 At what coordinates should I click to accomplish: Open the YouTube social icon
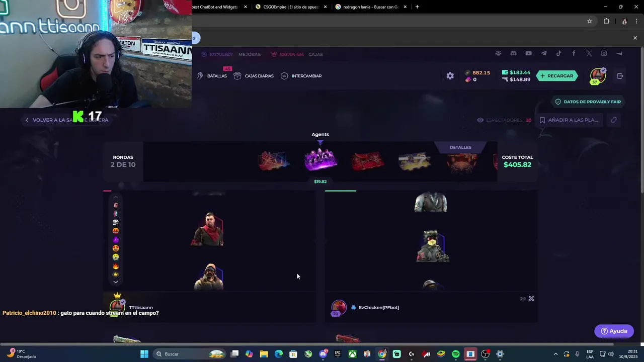point(528,53)
